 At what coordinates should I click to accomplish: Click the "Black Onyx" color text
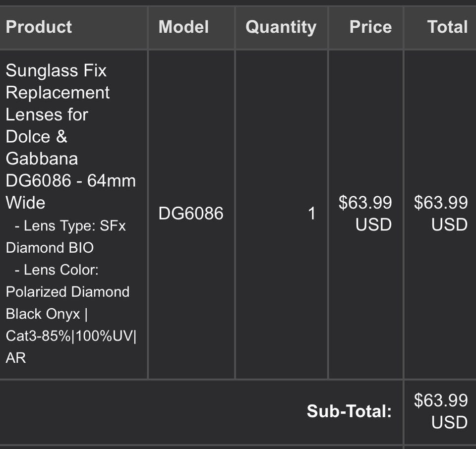pos(43,314)
